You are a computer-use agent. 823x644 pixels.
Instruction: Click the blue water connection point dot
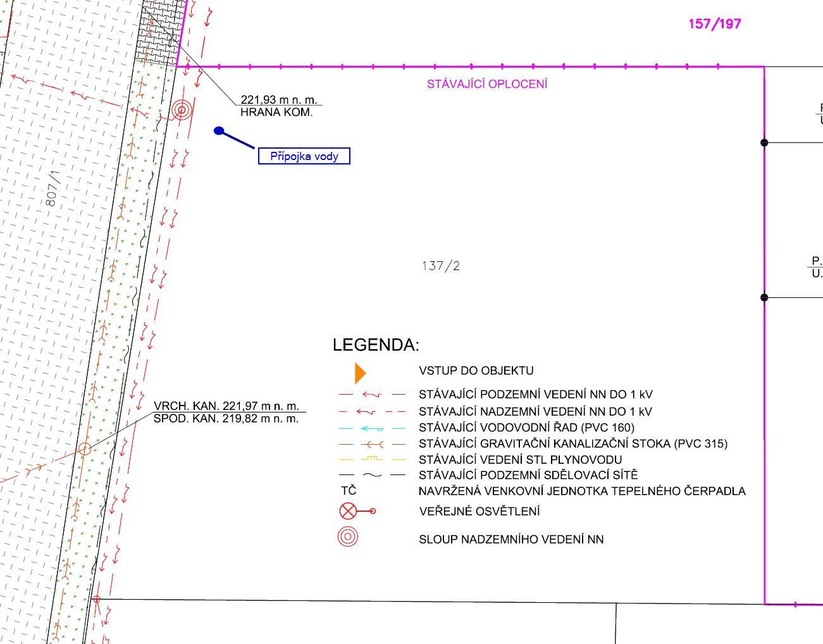[219, 131]
